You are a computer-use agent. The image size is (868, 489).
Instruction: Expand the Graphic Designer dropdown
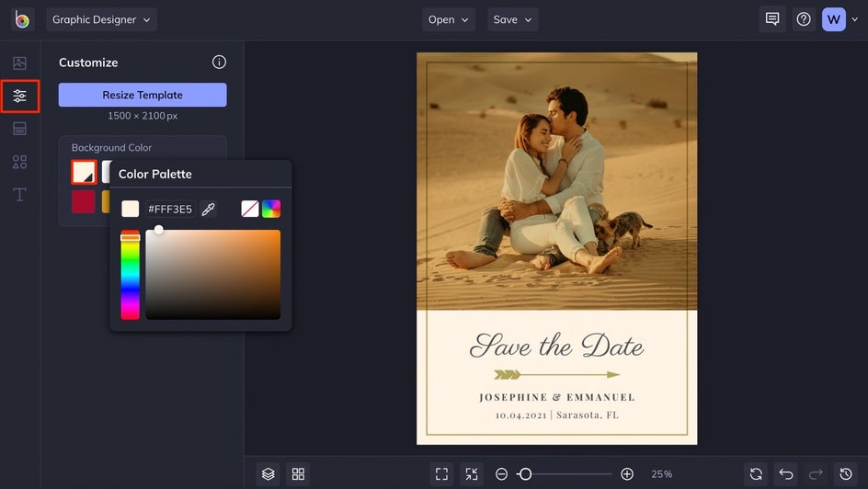pos(101,19)
